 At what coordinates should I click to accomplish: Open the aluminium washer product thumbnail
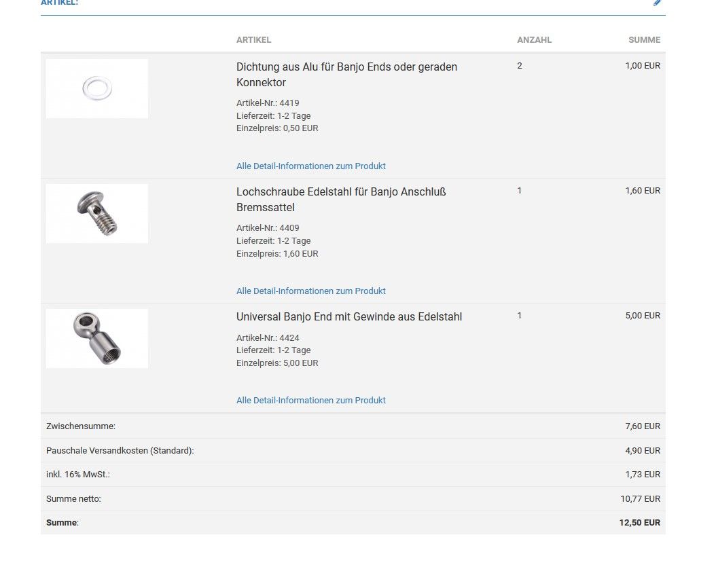97,88
